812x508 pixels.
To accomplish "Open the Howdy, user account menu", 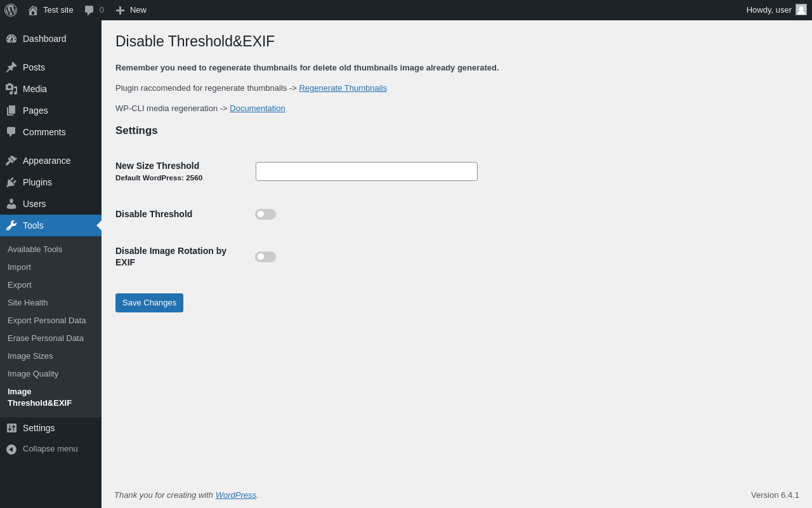I will (x=768, y=10).
